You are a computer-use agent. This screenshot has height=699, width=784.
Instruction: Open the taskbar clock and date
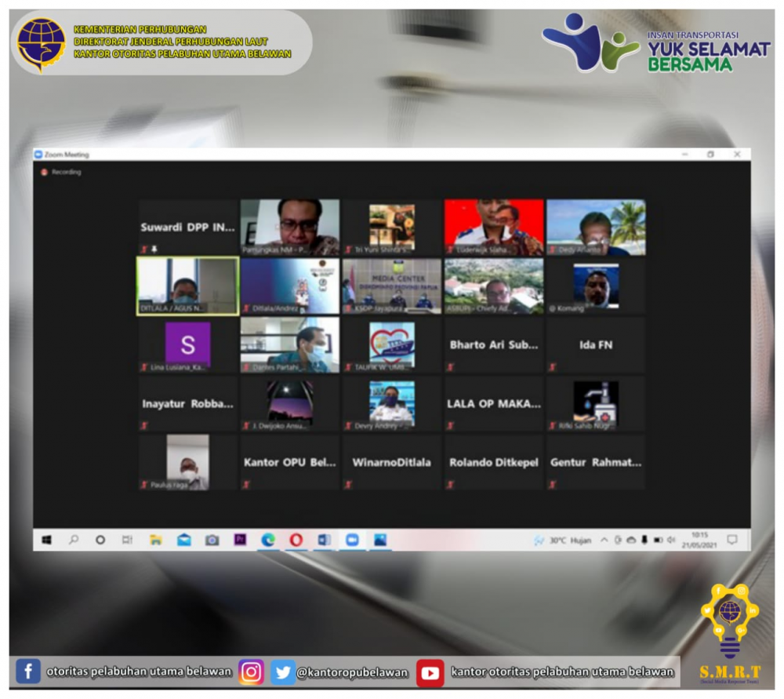(x=699, y=540)
